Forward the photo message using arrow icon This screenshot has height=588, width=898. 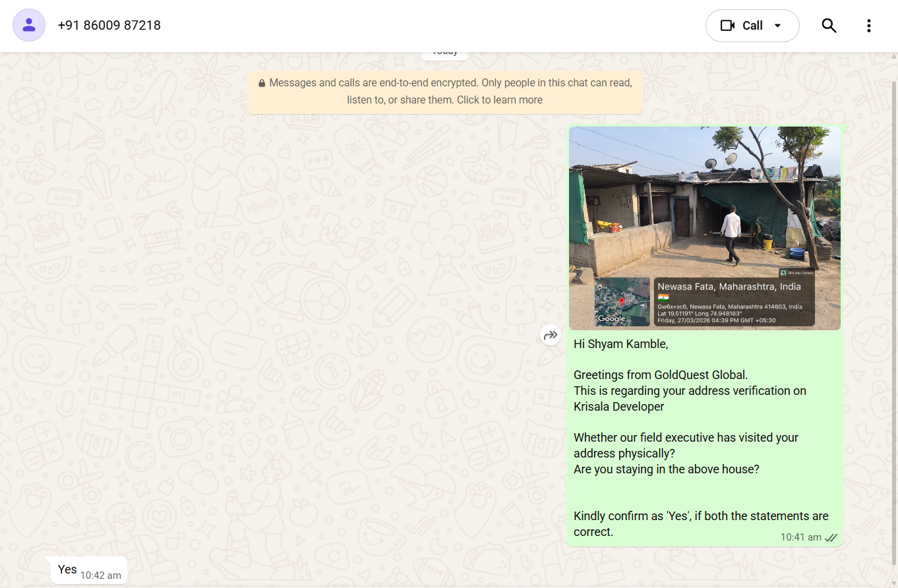coord(551,336)
